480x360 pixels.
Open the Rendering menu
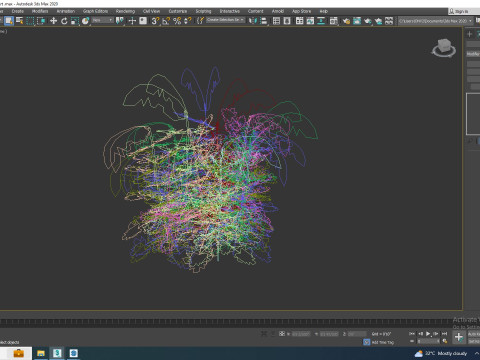click(x=125, y=11)
